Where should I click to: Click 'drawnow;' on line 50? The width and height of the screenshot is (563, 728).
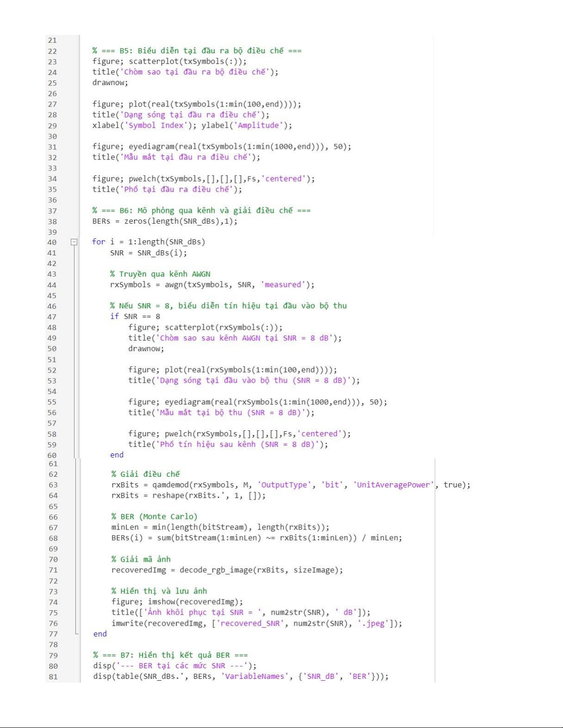(146, 349)
